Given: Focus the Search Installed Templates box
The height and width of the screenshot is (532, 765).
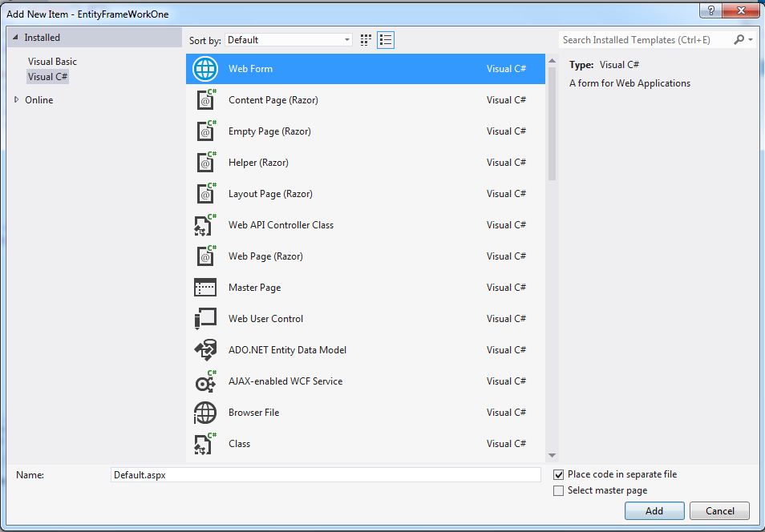Looking at the screenshot, I should (646, 40).
